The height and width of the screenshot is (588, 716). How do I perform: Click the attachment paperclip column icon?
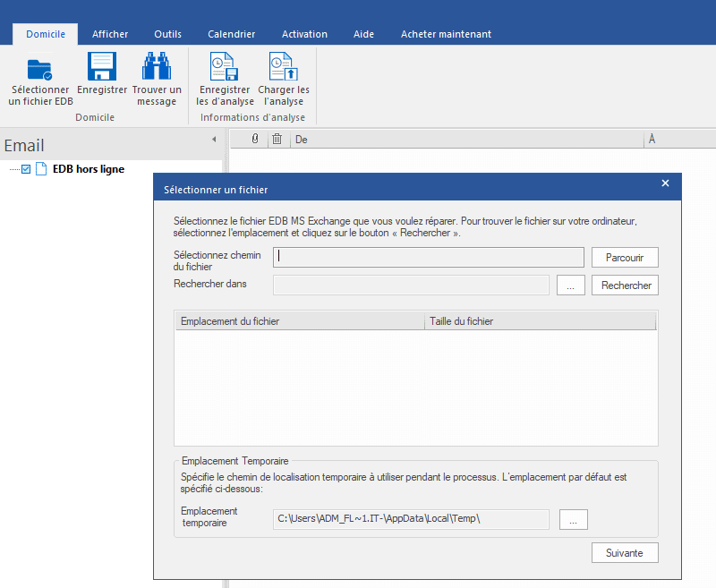pos(255,139)
